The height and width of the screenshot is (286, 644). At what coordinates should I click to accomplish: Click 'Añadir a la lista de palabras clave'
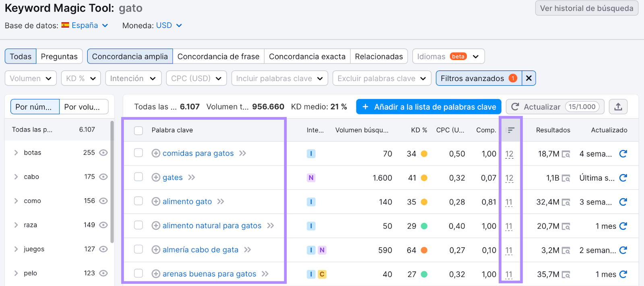pyautogui.click(x=429, y=107)
